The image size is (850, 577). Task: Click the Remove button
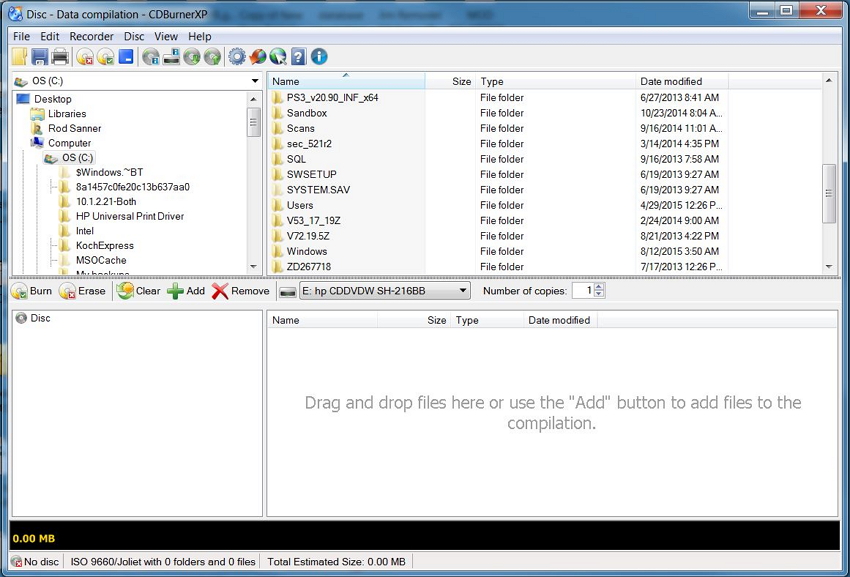pyautogui.click(x=241, y=291)
